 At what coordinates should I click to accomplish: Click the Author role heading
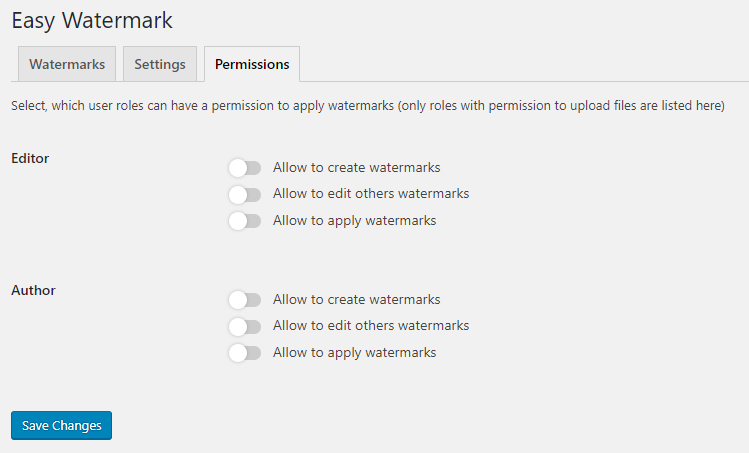(33, 290)
